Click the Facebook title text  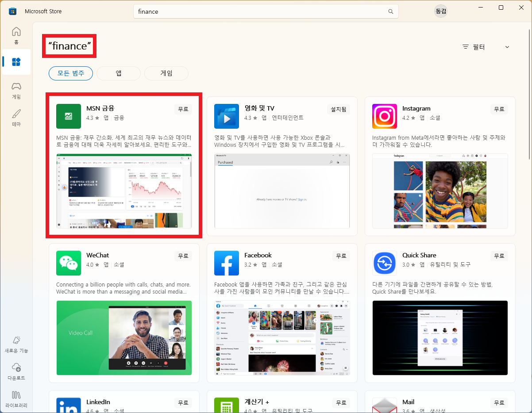click(258, 255)
